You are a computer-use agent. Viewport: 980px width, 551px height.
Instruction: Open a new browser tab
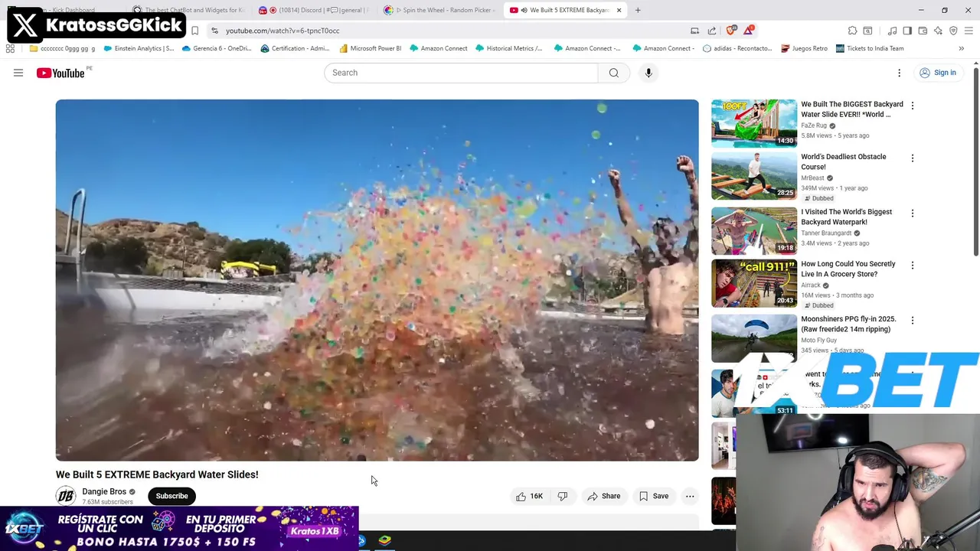[638, 10]
